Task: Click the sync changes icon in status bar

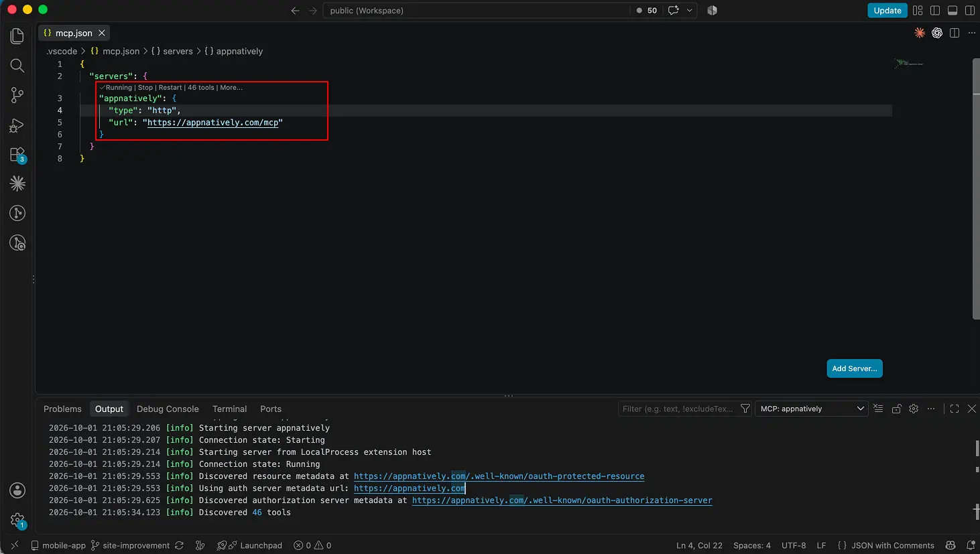Action: tap(179, 545)
